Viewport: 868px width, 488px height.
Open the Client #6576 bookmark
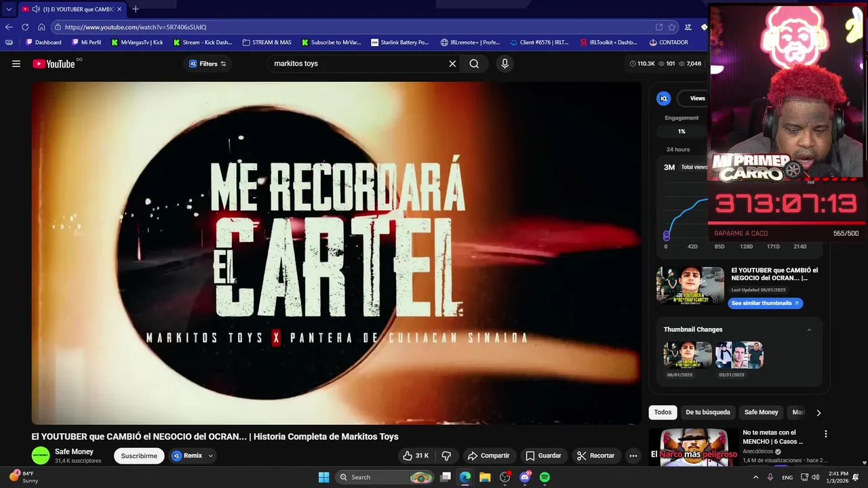[x=539, y=42]
